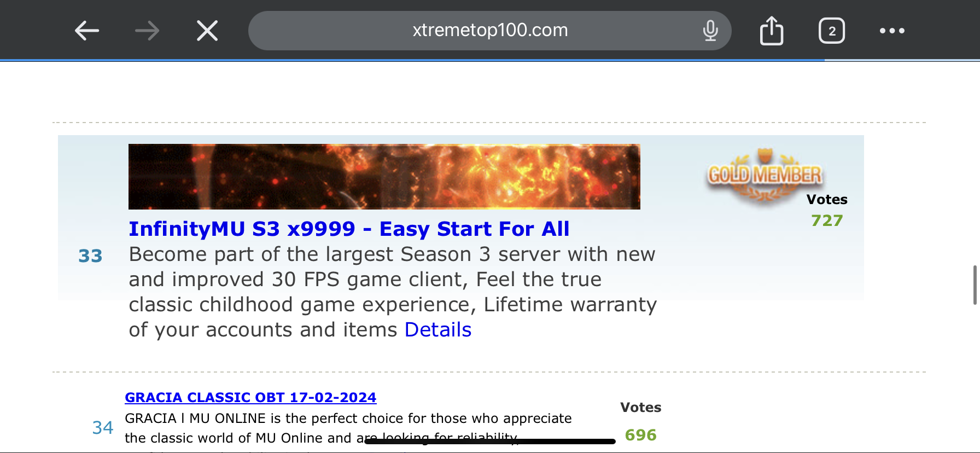Click the 727 votes count
Screen dimensions: 980x453
827,220
